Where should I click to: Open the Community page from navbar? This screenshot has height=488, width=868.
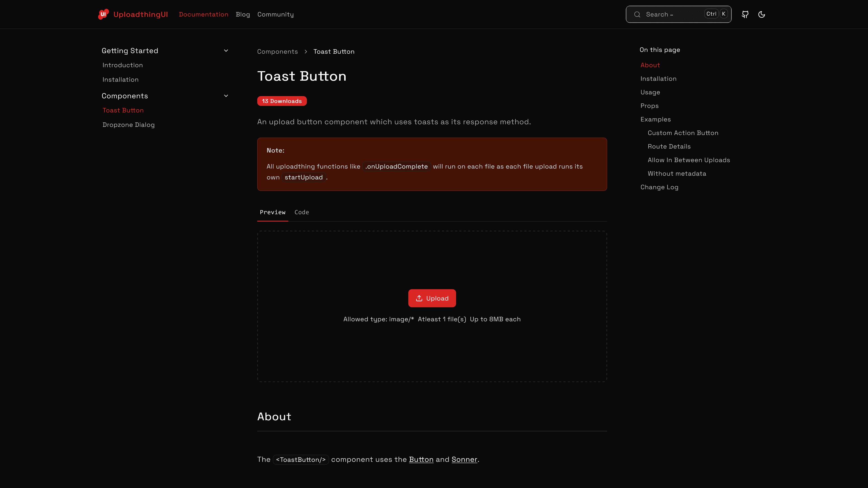pyautogui.click(x=275, y=14)
